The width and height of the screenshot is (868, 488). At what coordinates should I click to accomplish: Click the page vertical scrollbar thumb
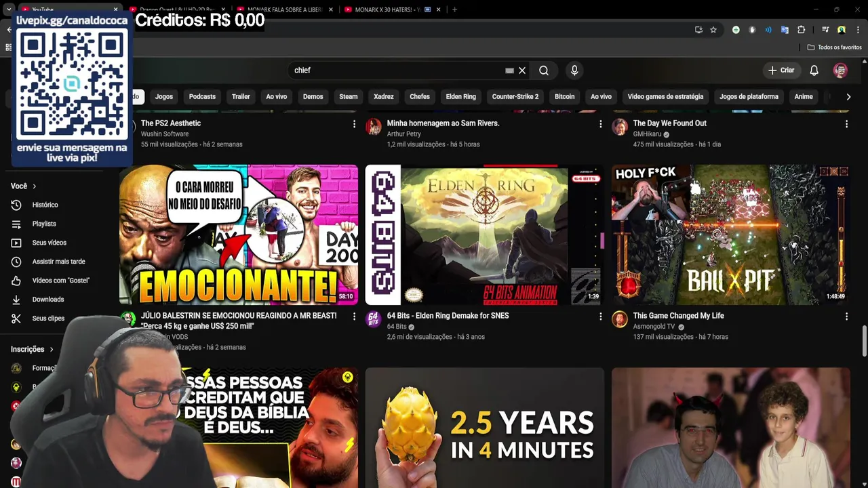tap(864, 341)
